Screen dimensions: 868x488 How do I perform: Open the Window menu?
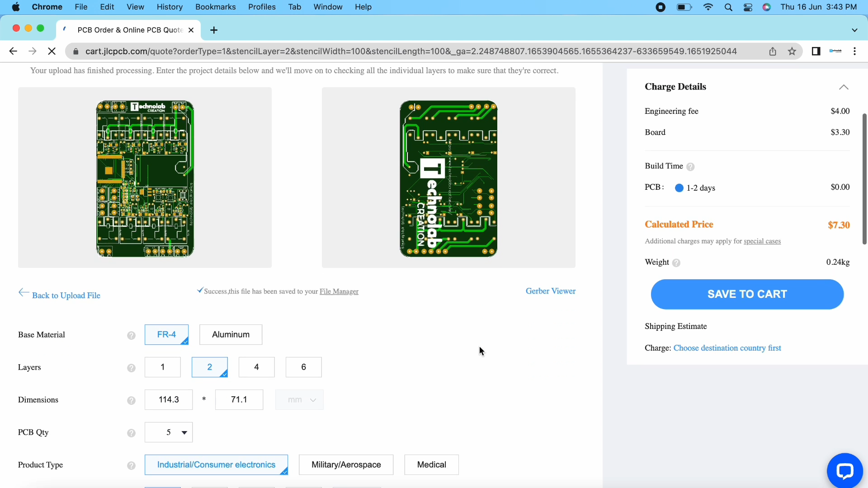(x=328, y=7)
